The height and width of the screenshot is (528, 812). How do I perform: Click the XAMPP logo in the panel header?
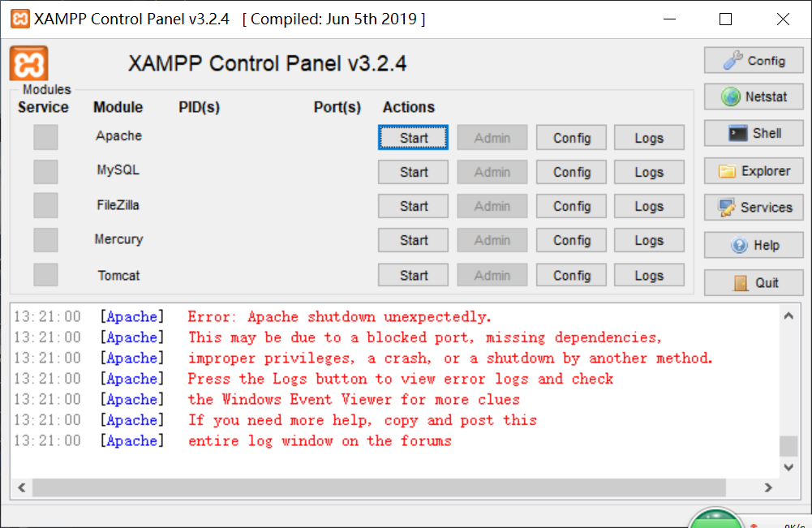click(28, 64)
